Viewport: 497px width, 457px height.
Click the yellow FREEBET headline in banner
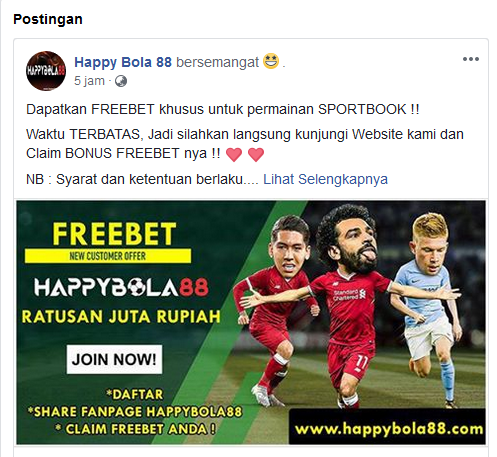click(x=114, y=234)
